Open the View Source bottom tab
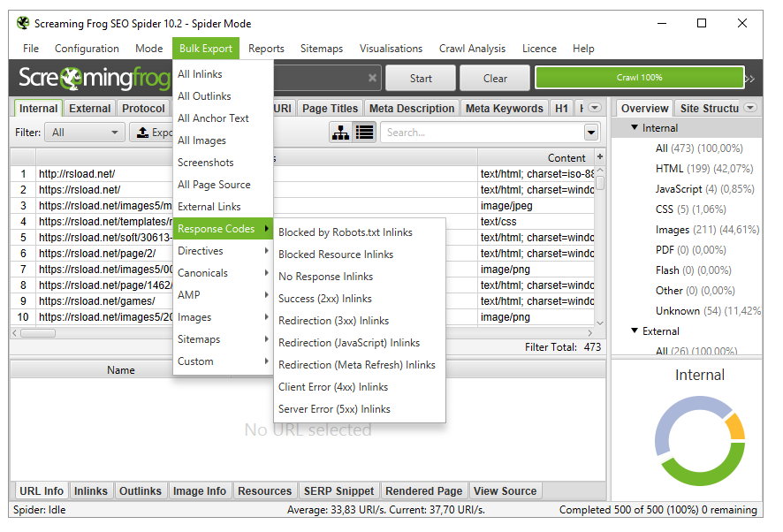 [x=505, y=491]
